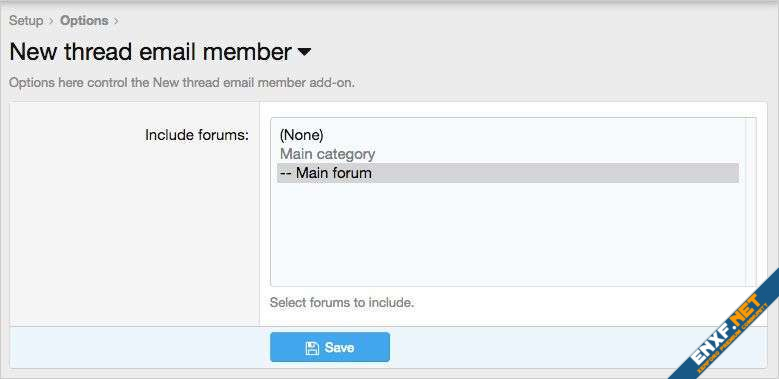This screenshot has width=779, height=379.
Task: Select the "-- Main forum" list option
Action: pyautogui.click(x=508, y=173)
